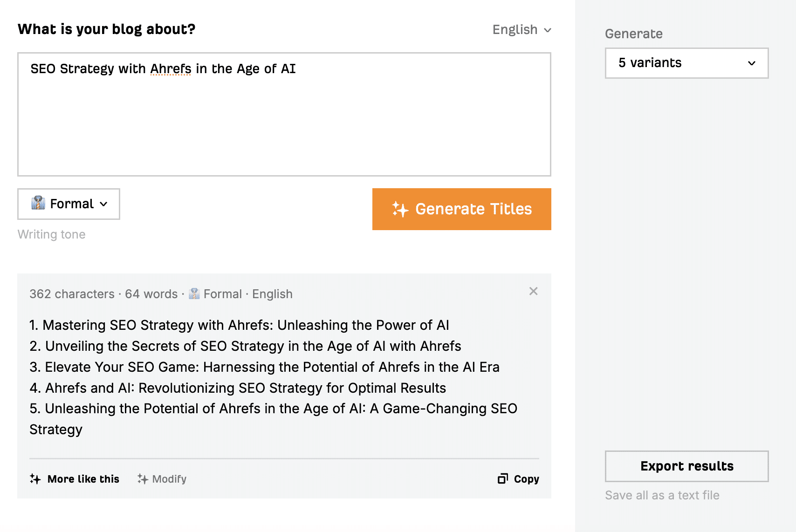
Task: Click the underlined word Ahrefs in the text area
Action: pyautogui.click(x=171, y=69)
